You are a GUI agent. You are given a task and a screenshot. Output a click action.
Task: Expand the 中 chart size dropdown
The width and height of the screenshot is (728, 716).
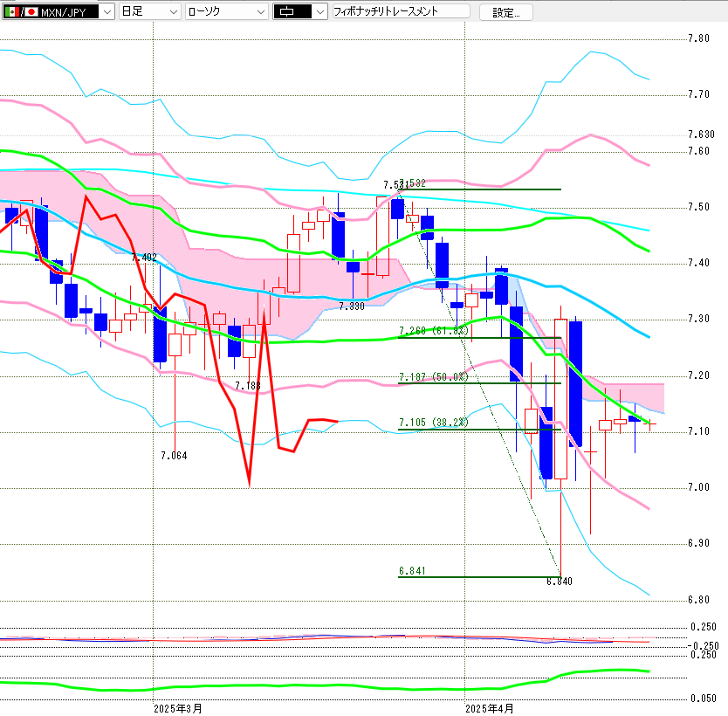pos(300,11)
